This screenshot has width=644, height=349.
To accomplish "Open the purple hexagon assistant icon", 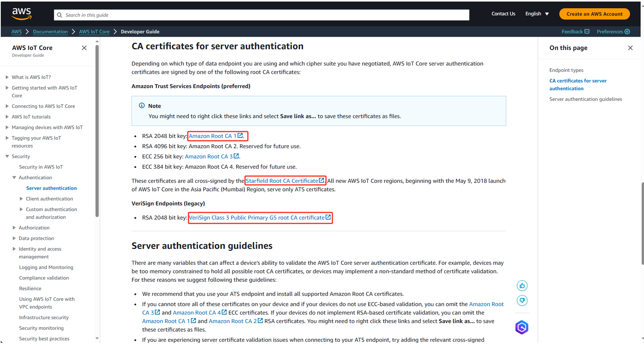I will [x=522, y=327].
